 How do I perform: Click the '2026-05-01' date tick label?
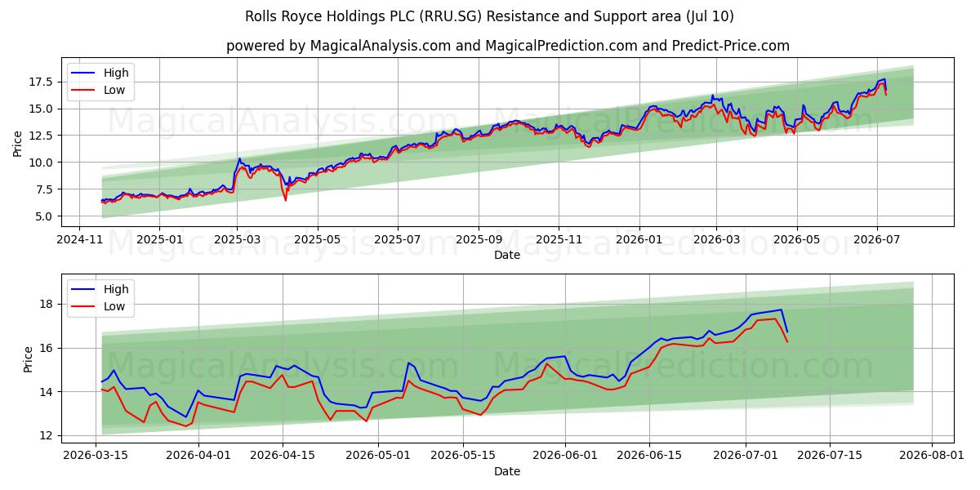click(379, 457)
